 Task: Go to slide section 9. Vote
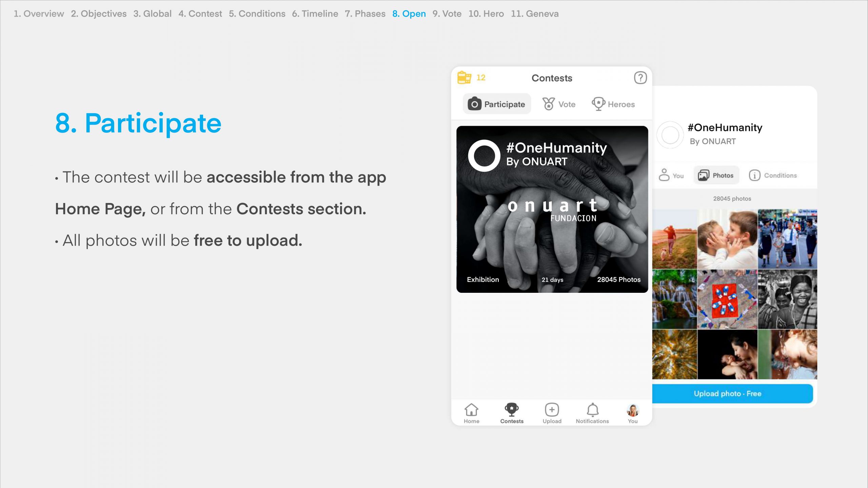pyautogui.click(x=447, y=14)
